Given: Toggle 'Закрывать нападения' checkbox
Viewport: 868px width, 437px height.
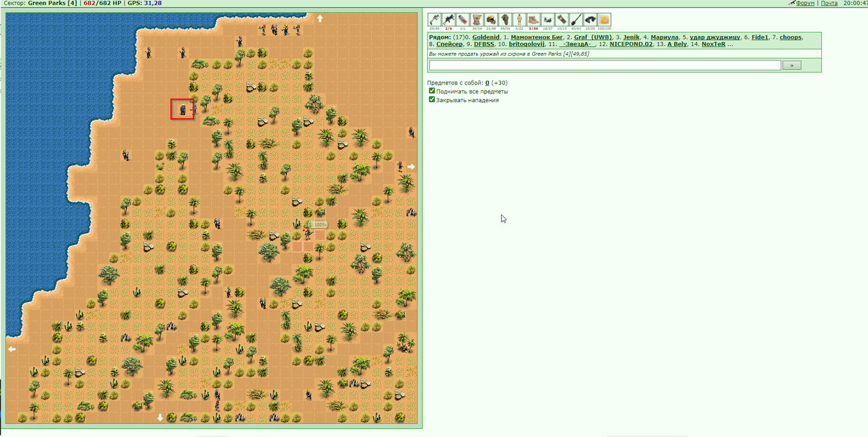Looking at the screenshot, I should [x=432, y=100].
